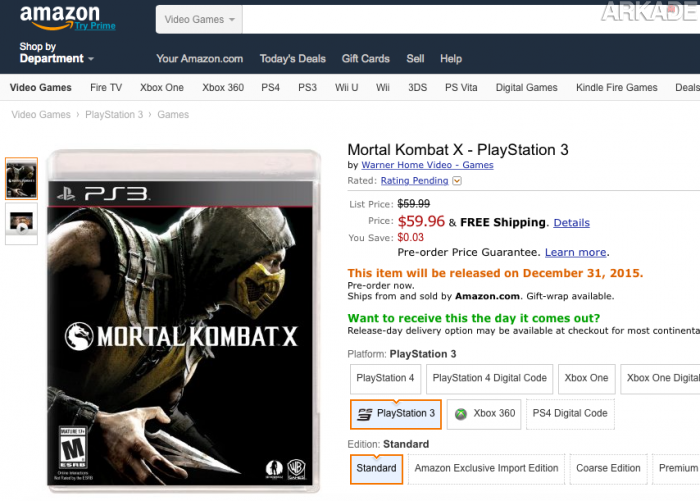This screenshot has height=501, width=700.
Task: Select the Standard edition
Action: click(x=376, y=469)
